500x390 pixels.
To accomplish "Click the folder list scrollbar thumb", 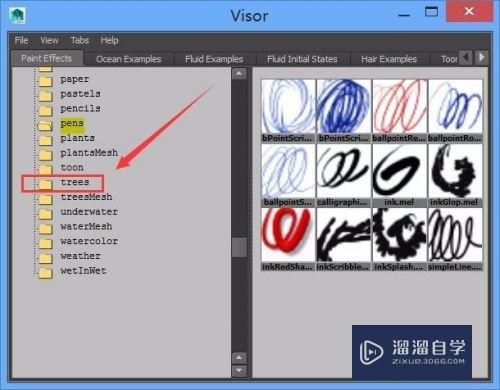I will pos(239,247).
